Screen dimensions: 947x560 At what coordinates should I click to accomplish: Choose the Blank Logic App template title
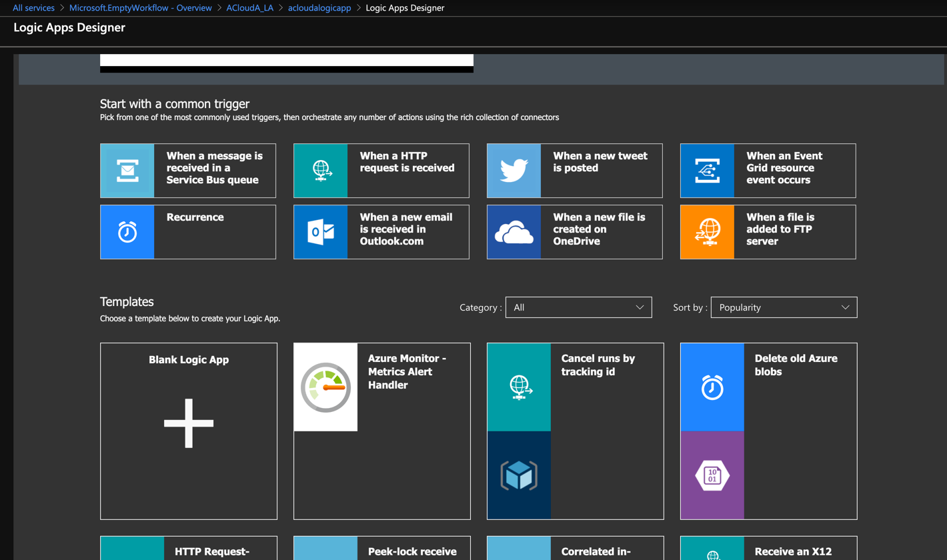point(189,360)
